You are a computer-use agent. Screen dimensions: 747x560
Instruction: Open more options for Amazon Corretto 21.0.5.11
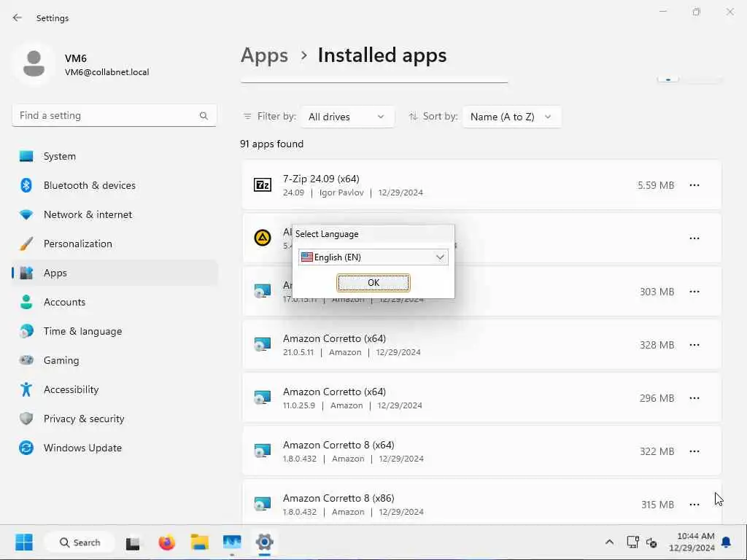click(694, 345)
